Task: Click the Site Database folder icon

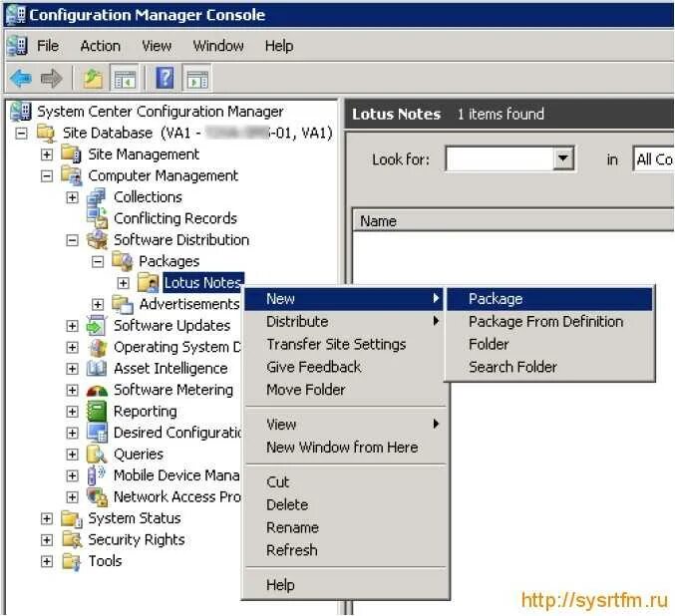Action: tap(46, 133)
